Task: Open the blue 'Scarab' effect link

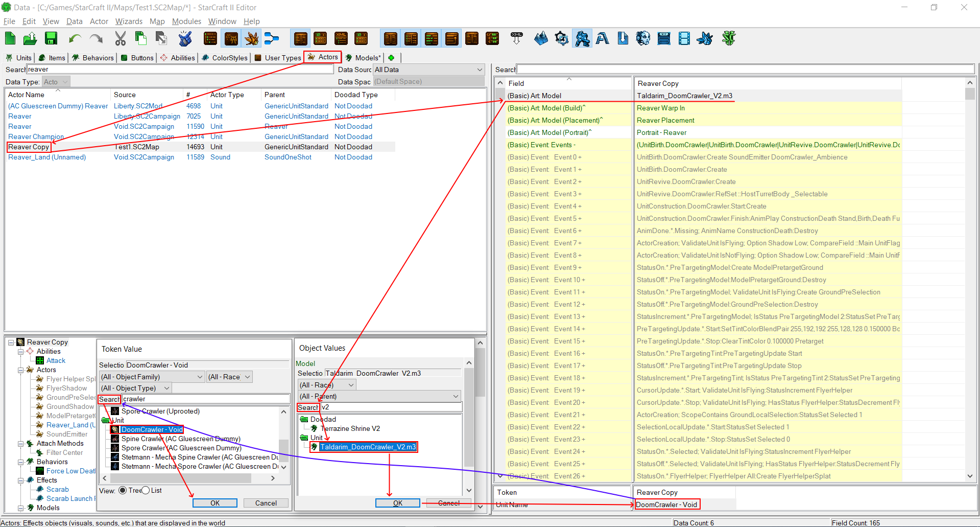Action: click(58, 490)
